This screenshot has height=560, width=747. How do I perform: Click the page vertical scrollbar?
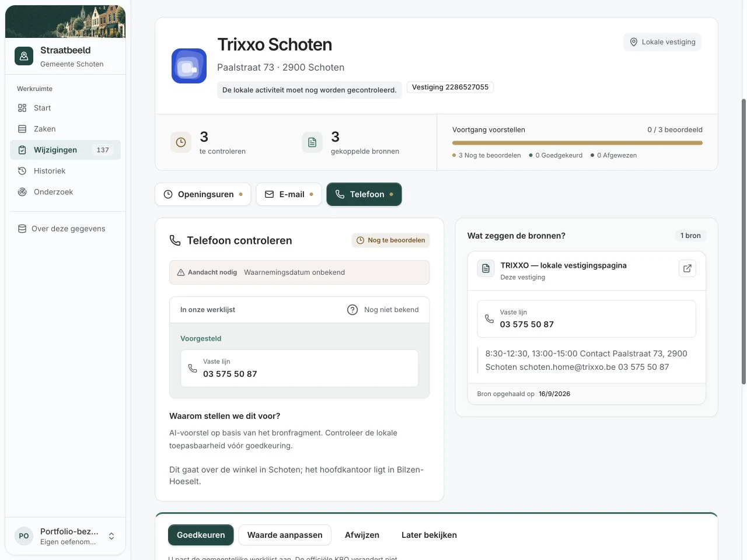click(x=743, y=241)
